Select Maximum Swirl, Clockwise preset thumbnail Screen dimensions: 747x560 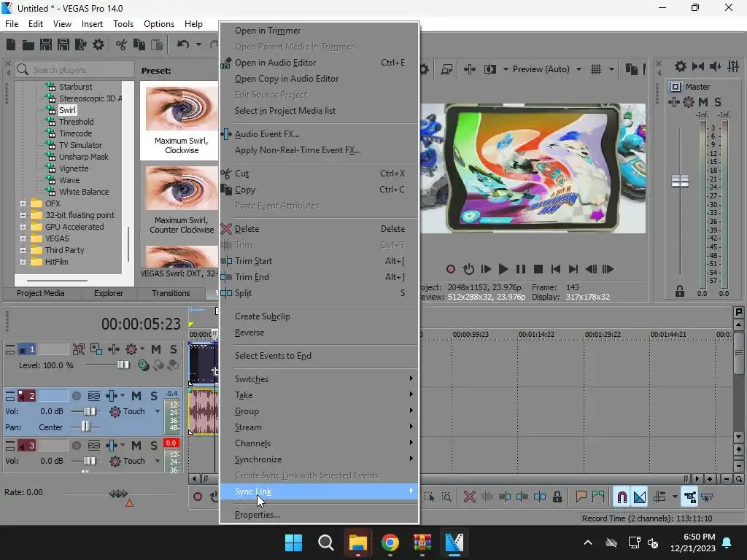pyautogui.click(x=182, y=109)
